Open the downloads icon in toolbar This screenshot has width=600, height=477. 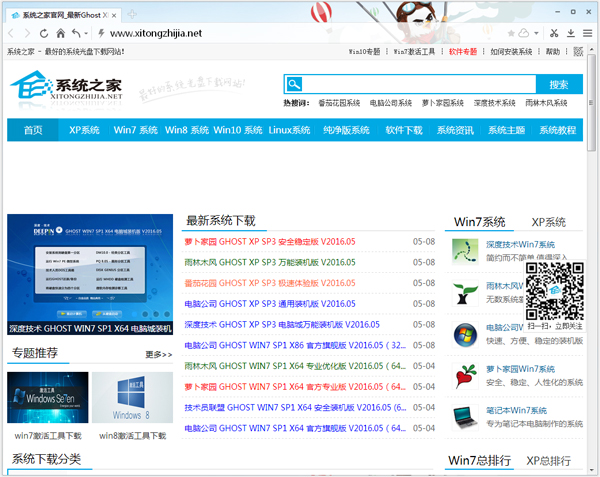pyautogui.click(x=572, y=33)
